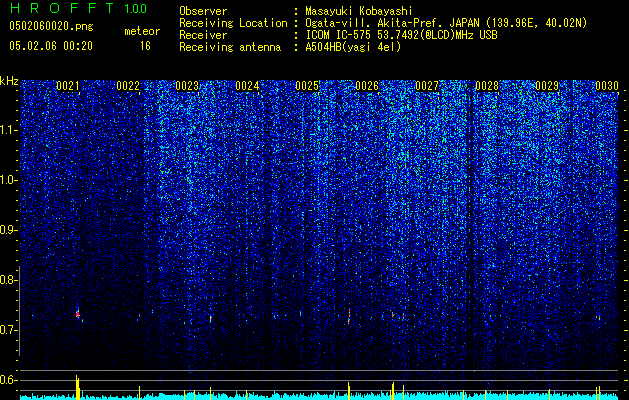
Task: Click the Observer label
Action: click(203, 11)
